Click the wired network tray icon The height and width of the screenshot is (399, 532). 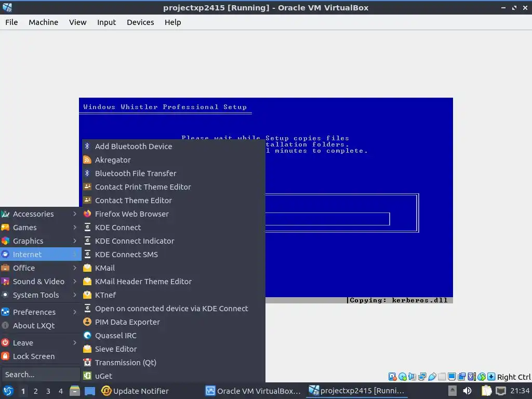point(500,391)
